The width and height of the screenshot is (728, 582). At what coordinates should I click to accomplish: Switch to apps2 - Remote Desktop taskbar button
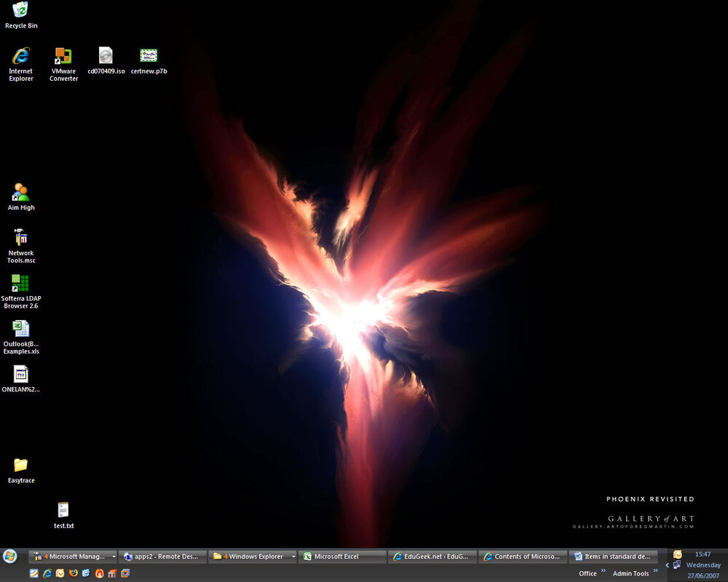pyautogui.click(x=162, y=557)
